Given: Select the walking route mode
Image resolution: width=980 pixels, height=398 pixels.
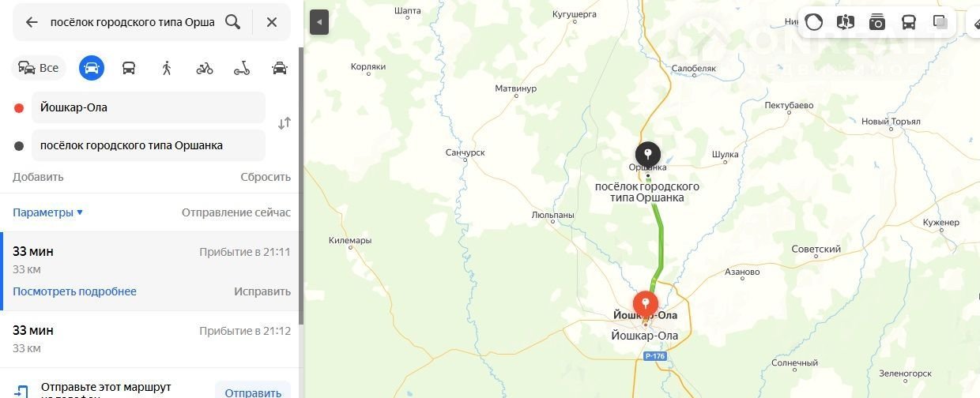Looking at the screenshot, I should tap(167, 68).
